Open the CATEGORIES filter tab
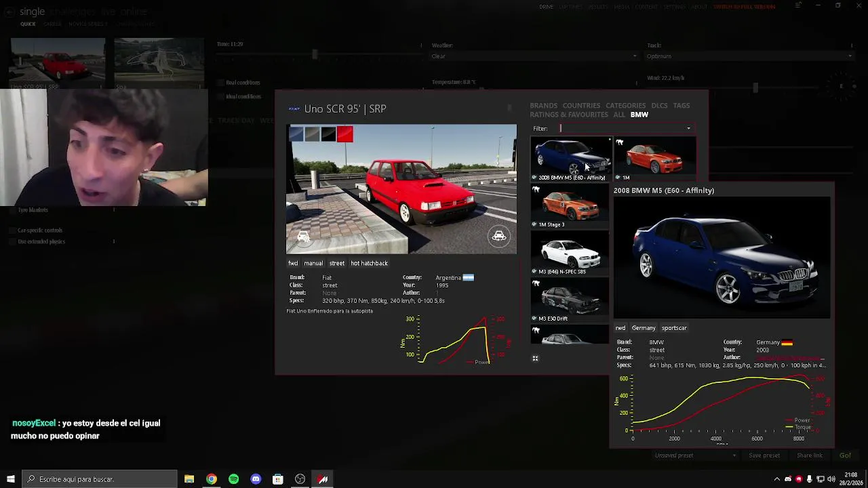This screenshot has width=868, height=488. click(x=625, y=106)
